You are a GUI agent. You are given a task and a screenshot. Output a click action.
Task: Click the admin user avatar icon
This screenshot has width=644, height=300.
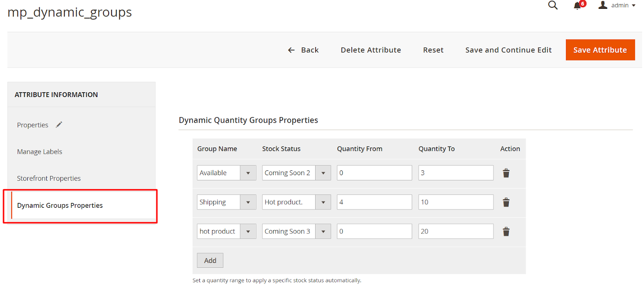pyautogui.click(x=603, y=5)
